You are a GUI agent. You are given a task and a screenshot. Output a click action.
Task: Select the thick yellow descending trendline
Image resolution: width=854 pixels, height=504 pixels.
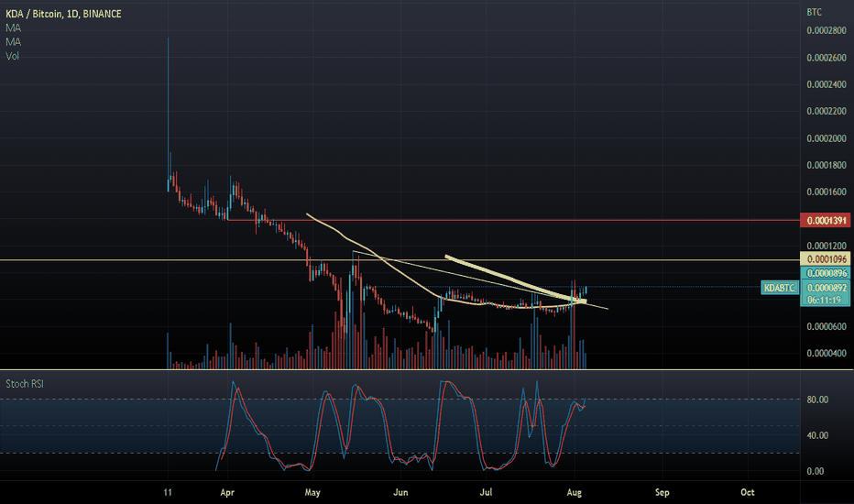[515, 279]
